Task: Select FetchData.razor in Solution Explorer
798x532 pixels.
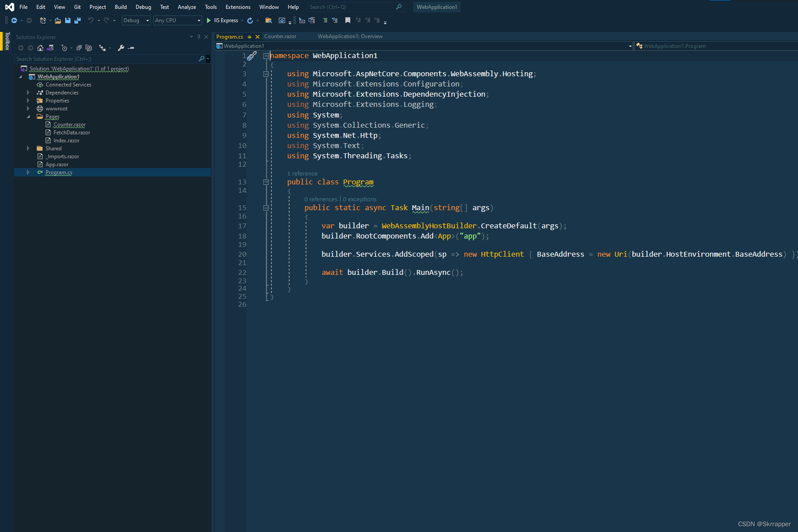Action: pyautogui.click(x=72, y=133)
